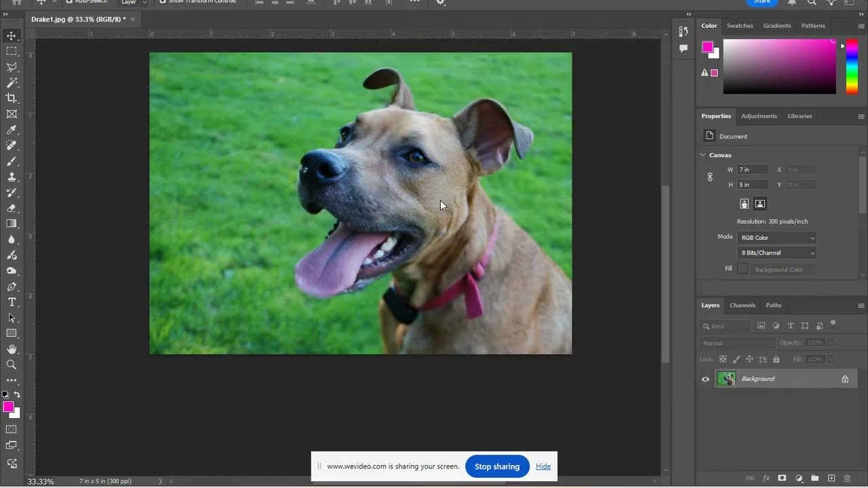Select the Move tool

(x=12, y=35)
